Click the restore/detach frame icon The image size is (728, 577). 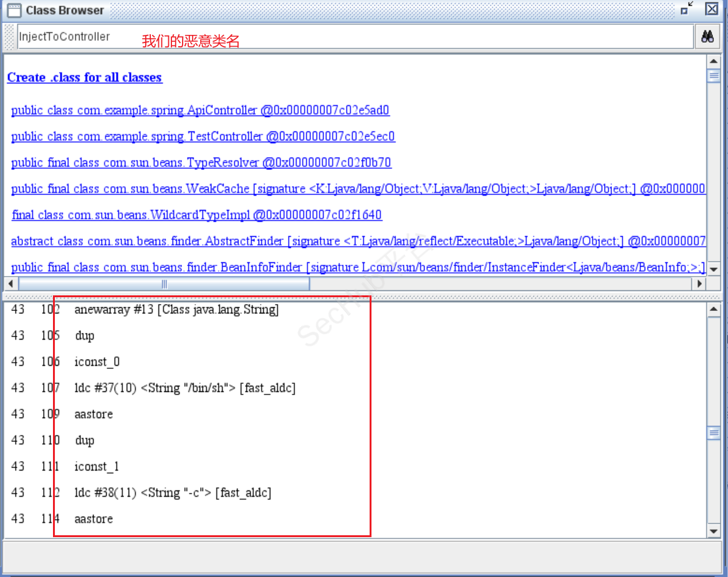[687, 9]
